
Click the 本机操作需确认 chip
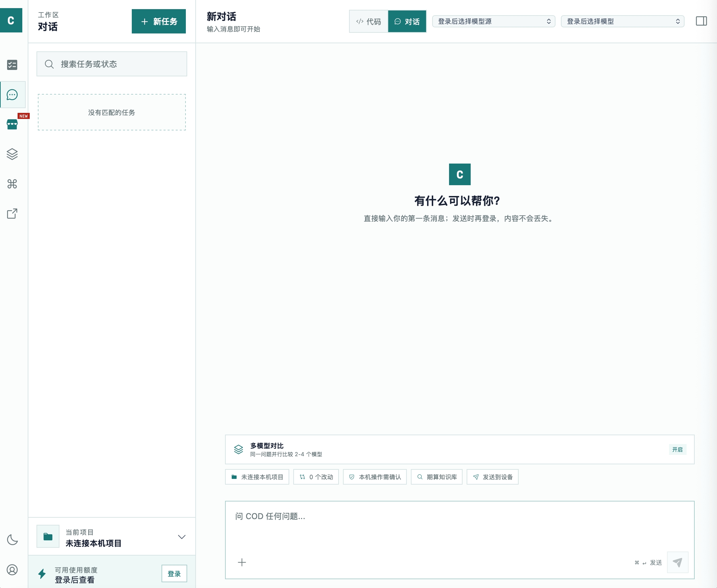pyautogui.click(x=375, y=477)
